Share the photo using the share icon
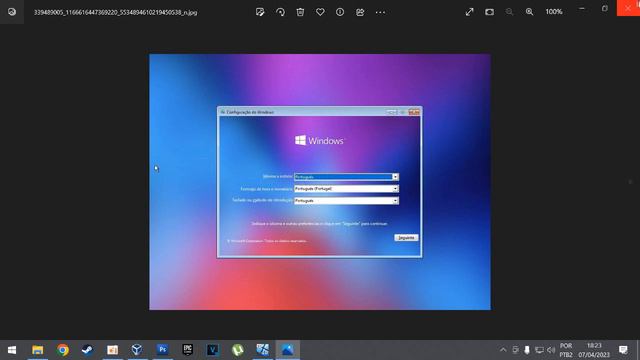This screenshot has height=360, width=640. [x=360, y=12]
